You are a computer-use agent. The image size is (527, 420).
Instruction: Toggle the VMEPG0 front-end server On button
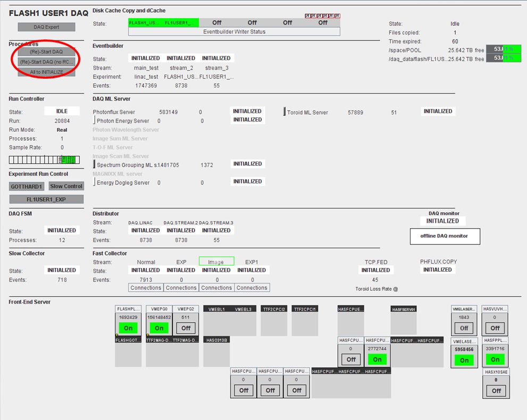(x=159, y=328)
